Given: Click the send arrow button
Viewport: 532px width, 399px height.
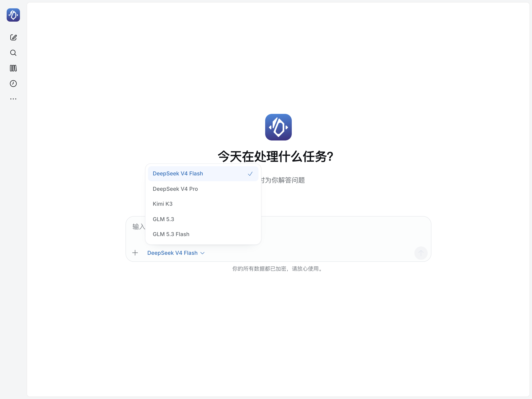Looking at the screenshot, I should tap(421, 253).
